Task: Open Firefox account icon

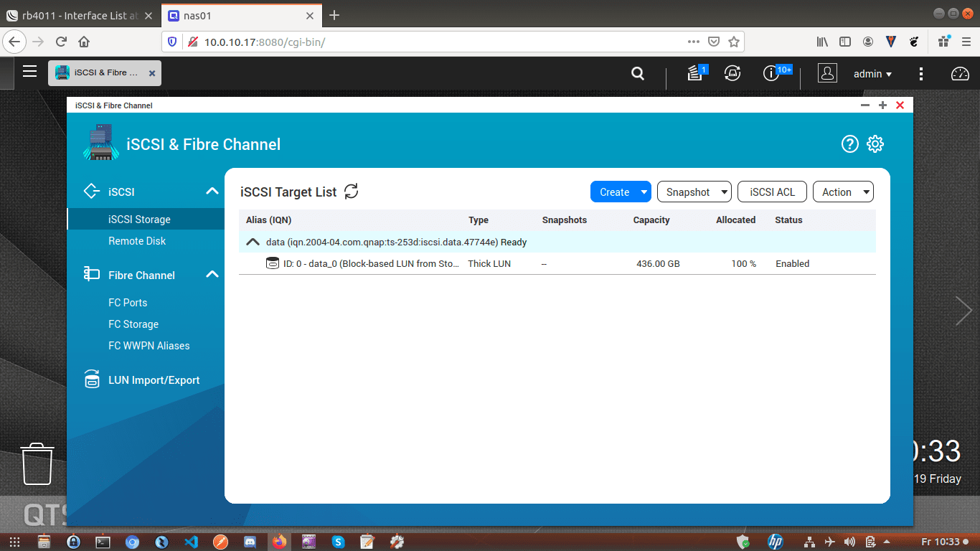Action: point(868,42)
